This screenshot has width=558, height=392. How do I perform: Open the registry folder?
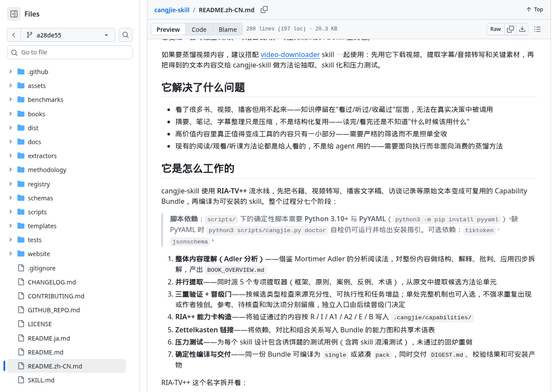(x=39, y=184)
